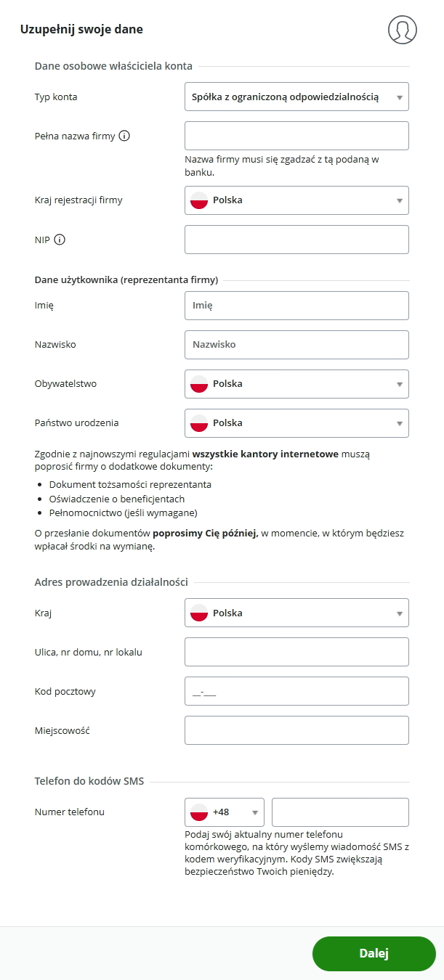Open the Typ konta dropdown
Screen dimensions: 444x980
tap(296, 97)
